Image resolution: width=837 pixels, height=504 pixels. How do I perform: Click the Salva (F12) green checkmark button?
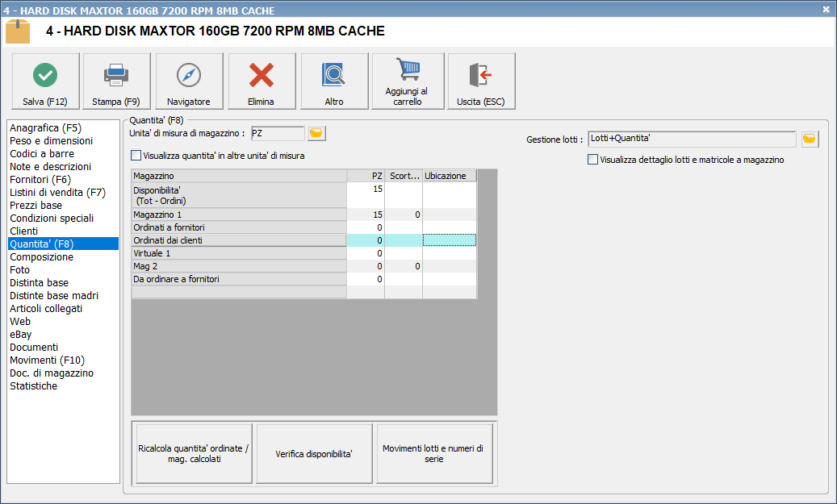[x=45, y=81]
